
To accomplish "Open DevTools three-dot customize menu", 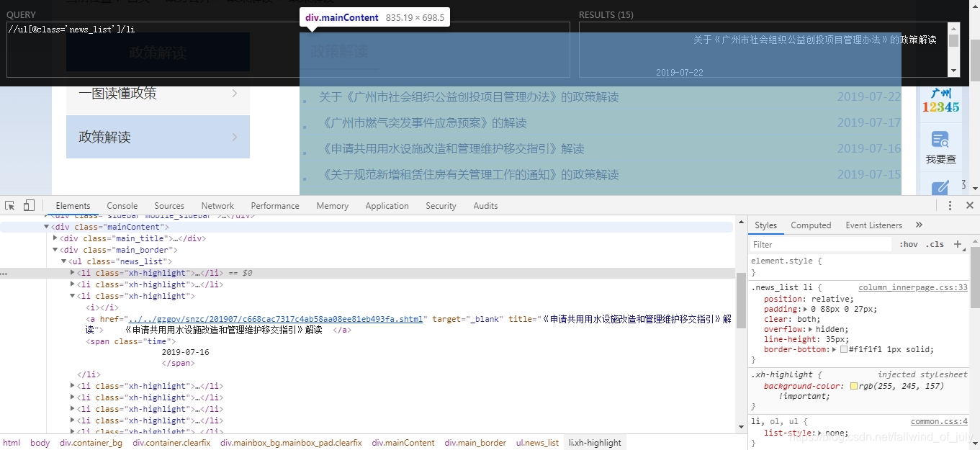I will (950, 205).
